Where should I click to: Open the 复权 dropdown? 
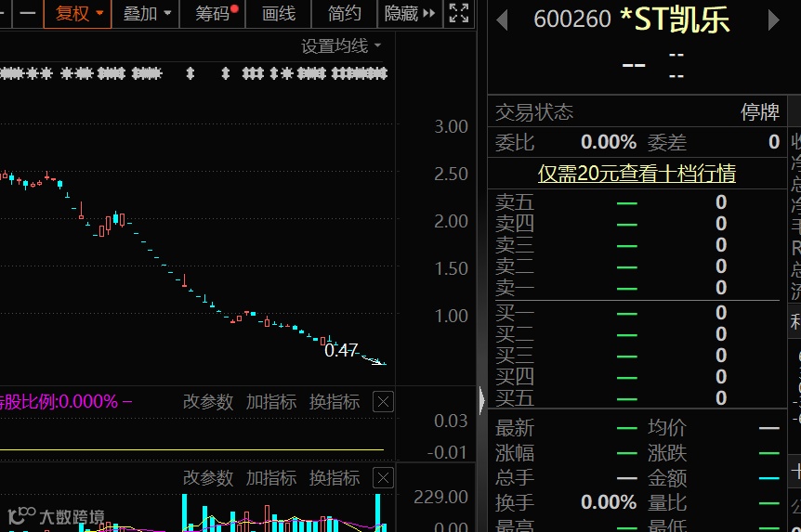coord(78,14)
